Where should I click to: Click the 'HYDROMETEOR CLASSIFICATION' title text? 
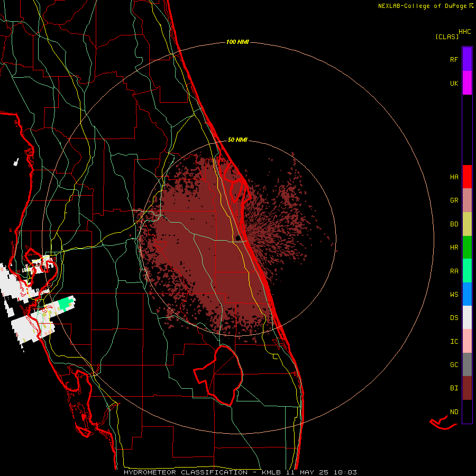186,472
